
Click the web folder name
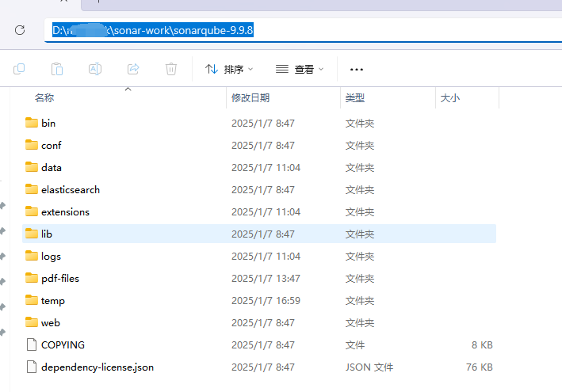51,323
